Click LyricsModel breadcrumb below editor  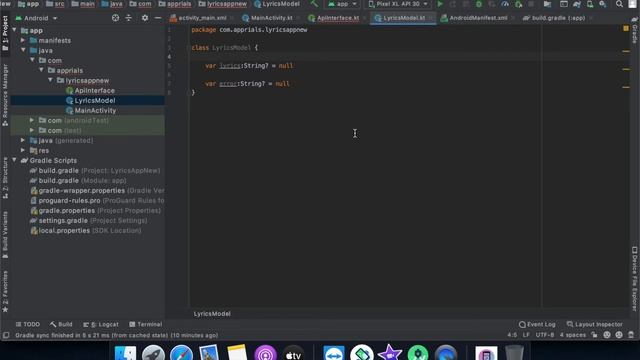click(x=212, y=314)
